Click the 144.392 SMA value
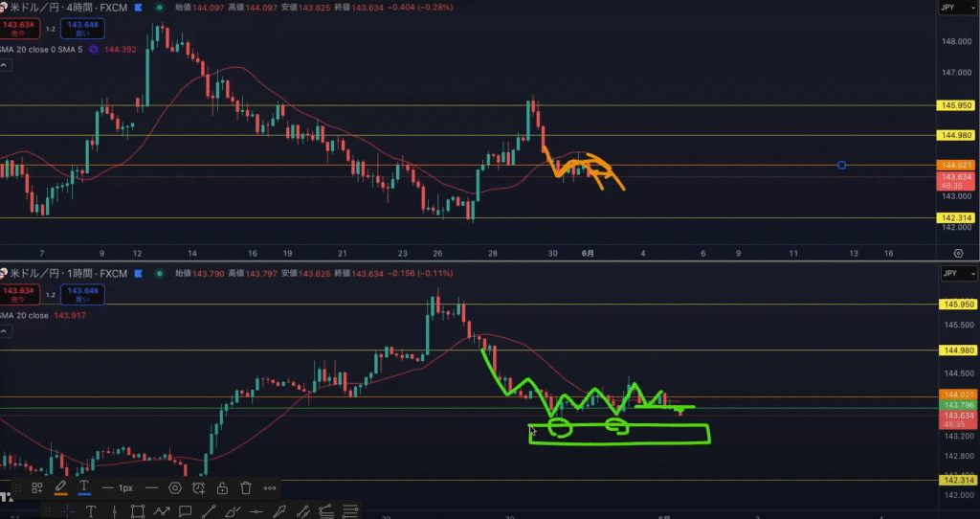 120,50
